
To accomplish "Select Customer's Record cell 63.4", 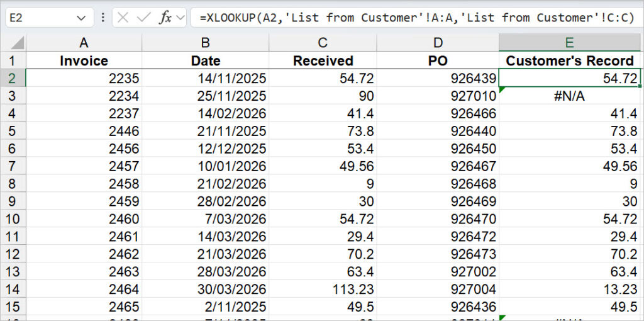I will click(x=570, y=271).
